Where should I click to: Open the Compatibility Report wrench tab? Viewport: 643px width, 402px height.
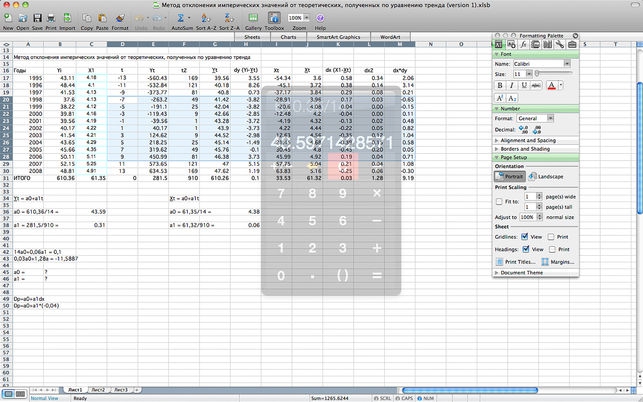pos(559,45)
